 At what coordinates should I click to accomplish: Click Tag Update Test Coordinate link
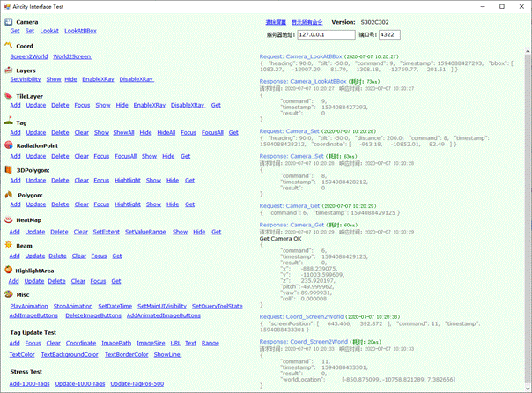click(81, 343)
